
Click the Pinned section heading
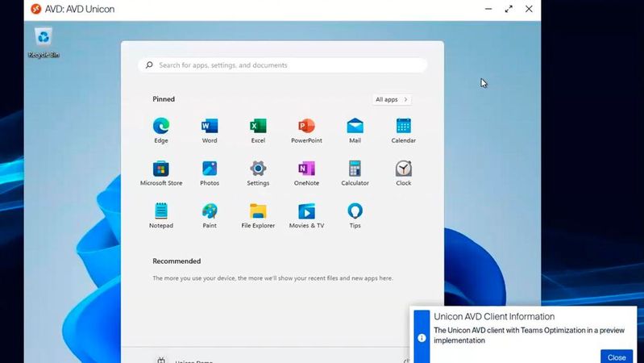point(164,99)
